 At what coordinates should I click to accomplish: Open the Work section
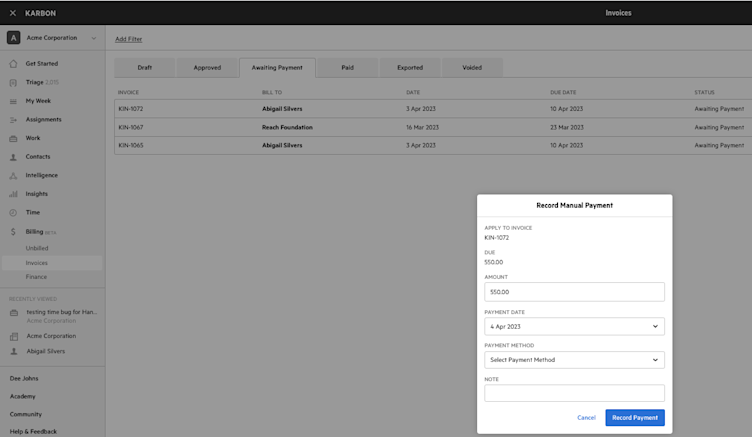[33, 138]
